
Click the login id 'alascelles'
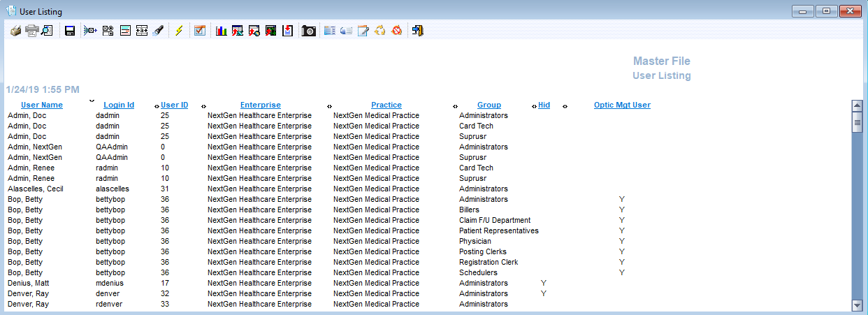tap(113, 189)
